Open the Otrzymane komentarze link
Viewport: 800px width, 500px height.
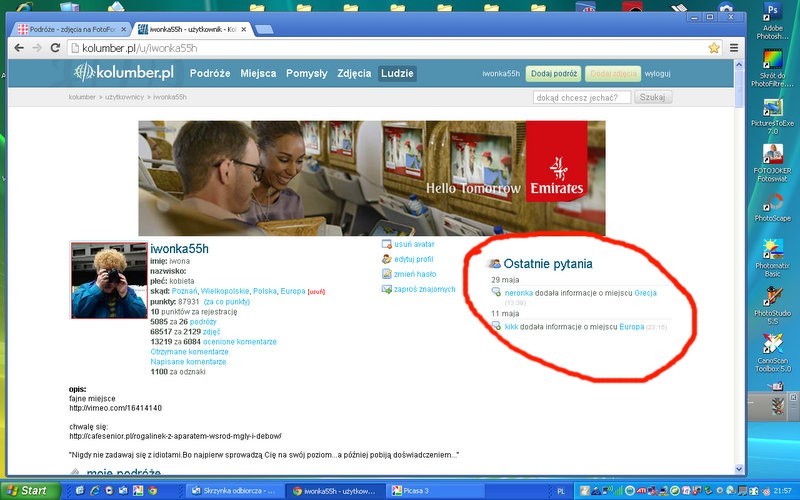pos(189,351)
